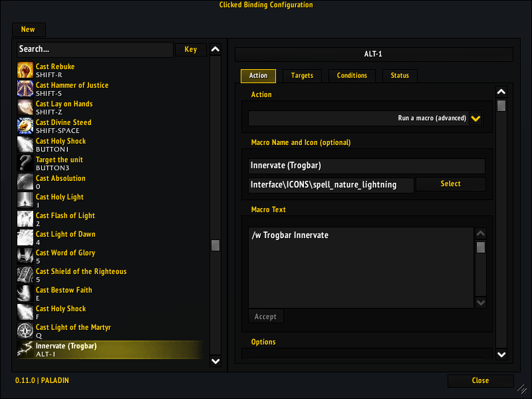Click the Light of the Martyr icon

[x=25, y=331]
